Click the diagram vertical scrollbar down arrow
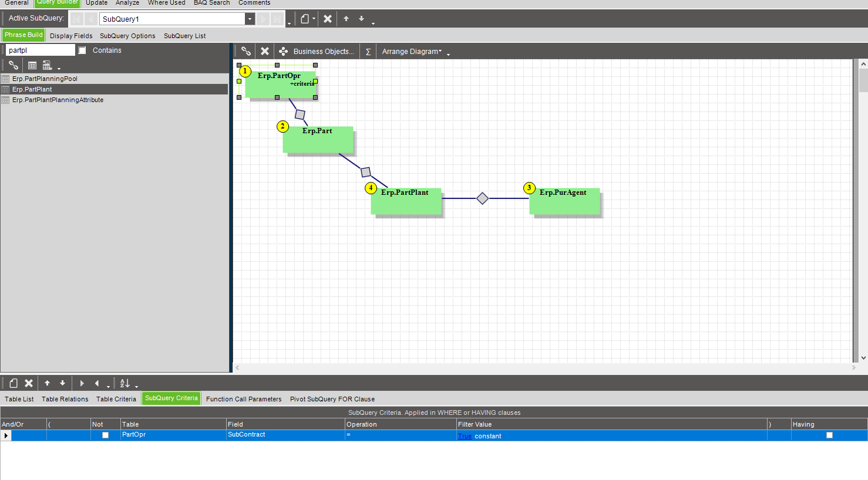This screenshot has width=868, height=480. coord(863,357)
